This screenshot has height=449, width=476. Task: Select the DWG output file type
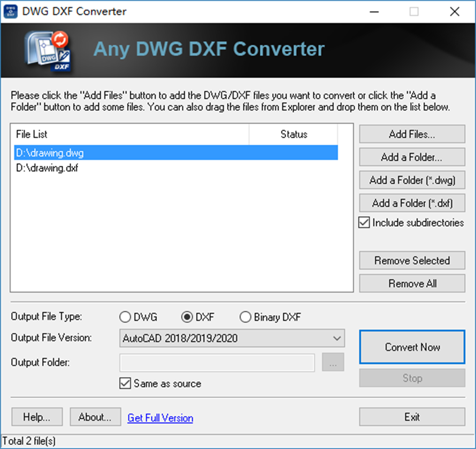(125, 317)
